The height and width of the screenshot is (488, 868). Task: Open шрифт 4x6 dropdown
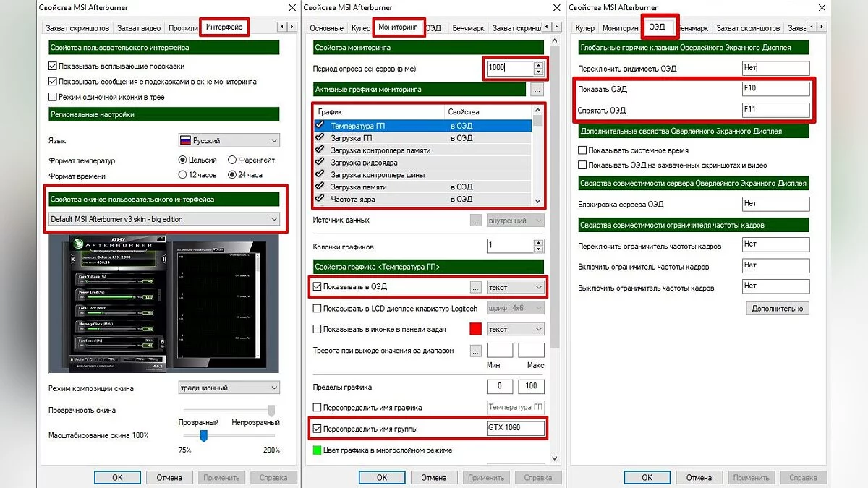pyautogui.click(x=515, y=308)
